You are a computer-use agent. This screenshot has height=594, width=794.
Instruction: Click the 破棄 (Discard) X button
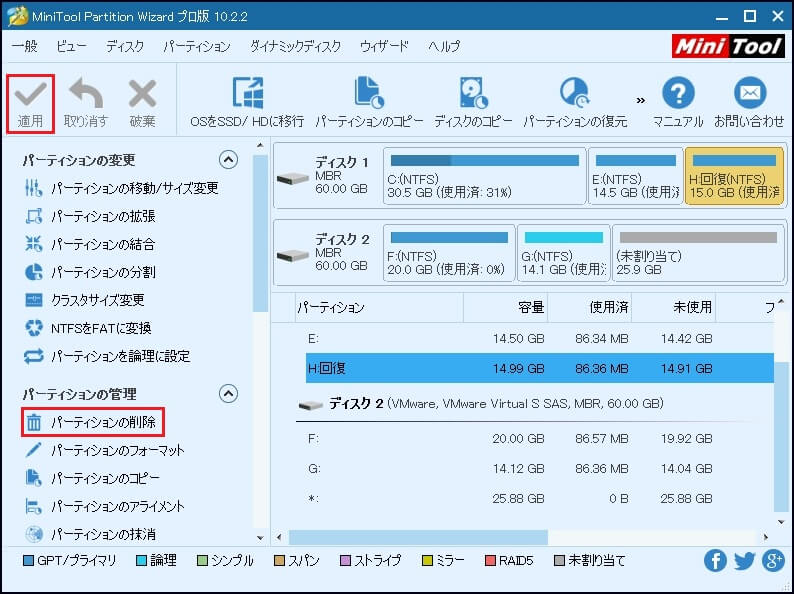click(x=142, y=104)
